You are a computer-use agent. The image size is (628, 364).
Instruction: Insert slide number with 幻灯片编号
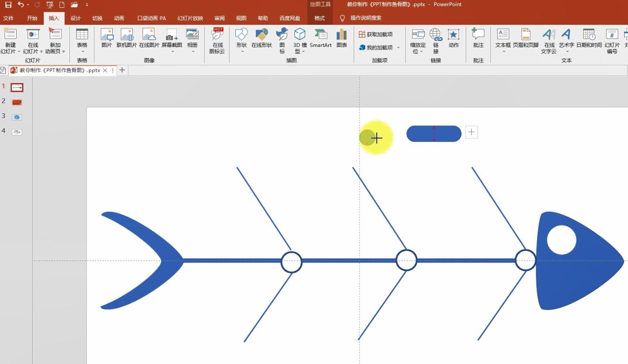pos(612,40)
